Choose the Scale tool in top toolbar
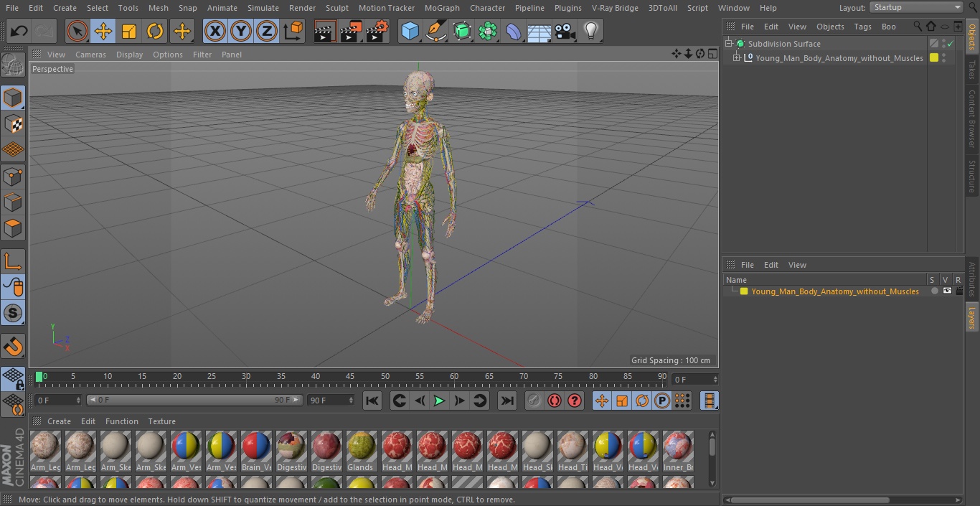Viewport: 980px width, 506px height. pyautogui.click(x=129, y=31)
